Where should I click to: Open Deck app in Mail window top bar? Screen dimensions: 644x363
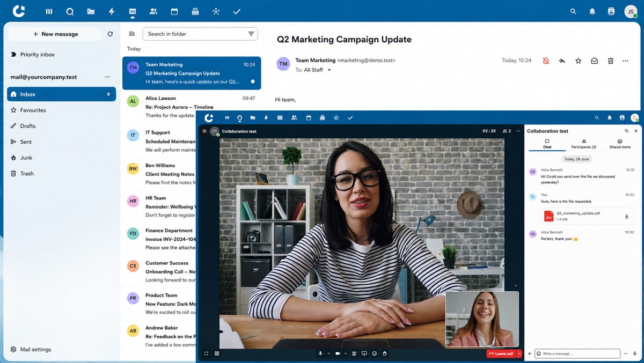(x=195, y=11)
